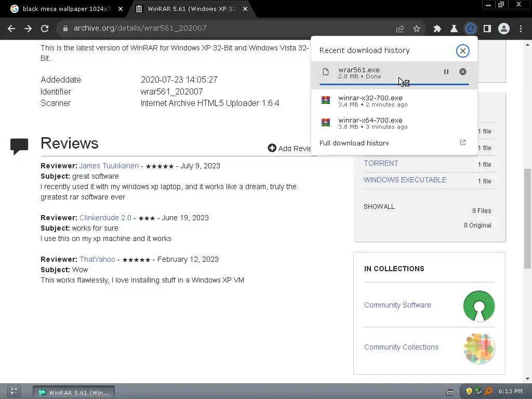Image resolution: width=532 pixels, height=399 pixels.
Task: Pause the wrar561.exe download
Action: pyautogui.click(x=446, y=72)
